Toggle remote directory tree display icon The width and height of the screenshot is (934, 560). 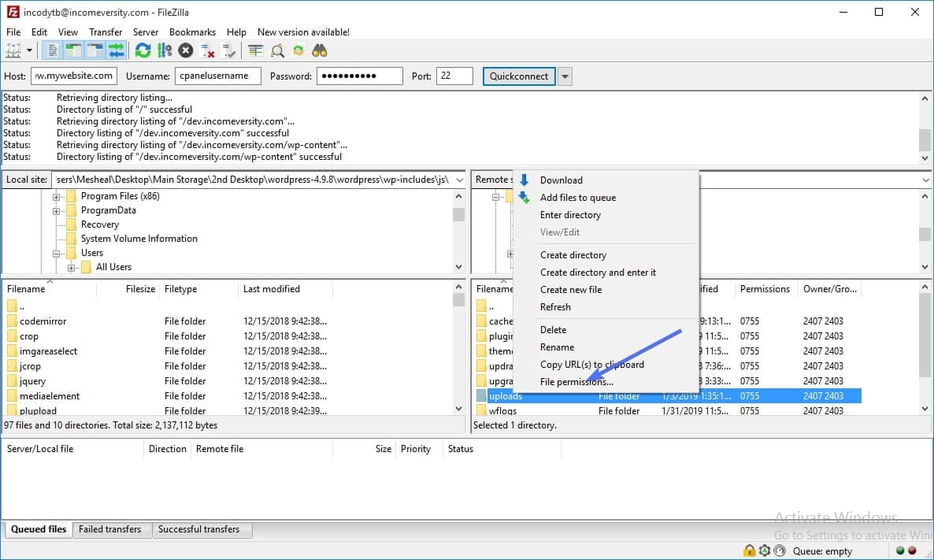[x=95, y=50]
